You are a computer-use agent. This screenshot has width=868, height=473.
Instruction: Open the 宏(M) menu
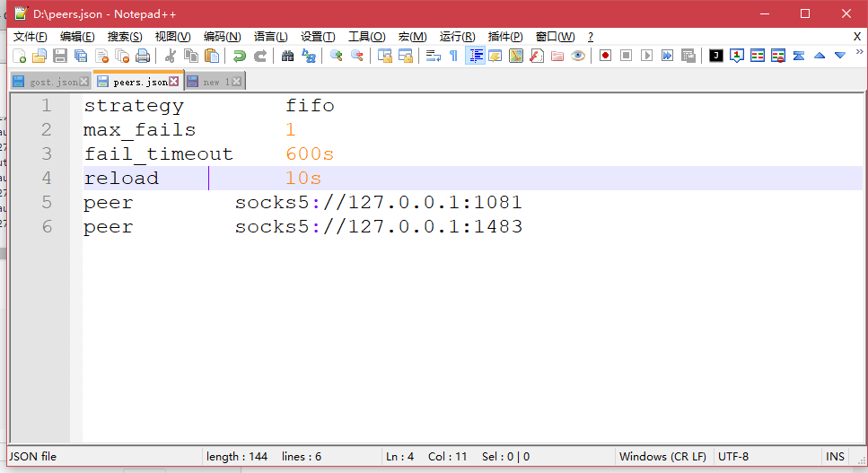click(x=412, y=37)
